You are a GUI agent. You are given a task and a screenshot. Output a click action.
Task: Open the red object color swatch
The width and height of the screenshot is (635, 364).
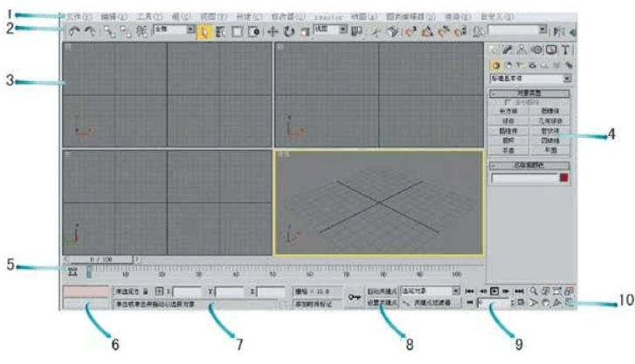pyautogui.click(x=564, y=178)
